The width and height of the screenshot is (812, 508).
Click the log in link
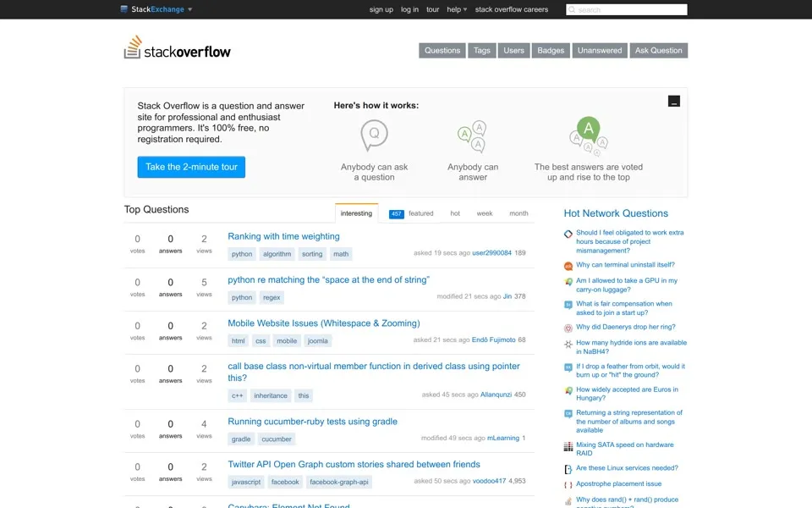click(x=409, y=9)
